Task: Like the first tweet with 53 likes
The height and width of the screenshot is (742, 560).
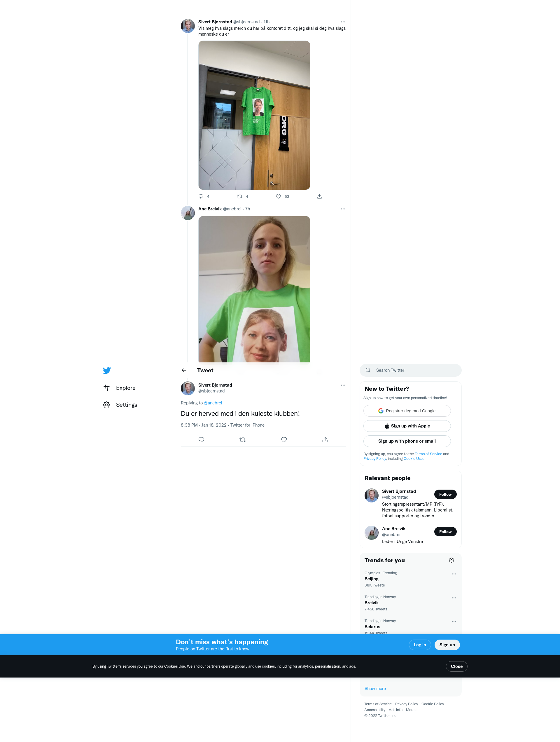Action: (x=278, y=196)
